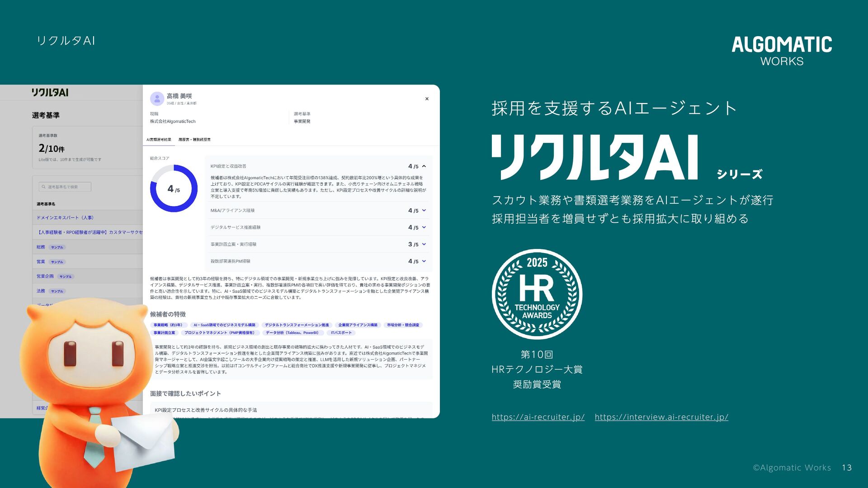
Task: Close the candidate detail panel
Action: tap(427, 99)
